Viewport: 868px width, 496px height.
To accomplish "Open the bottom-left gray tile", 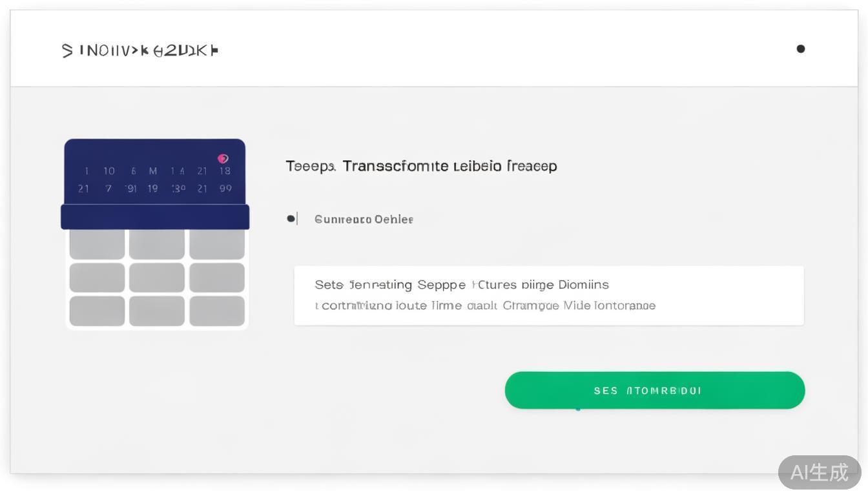I will 97,311.
